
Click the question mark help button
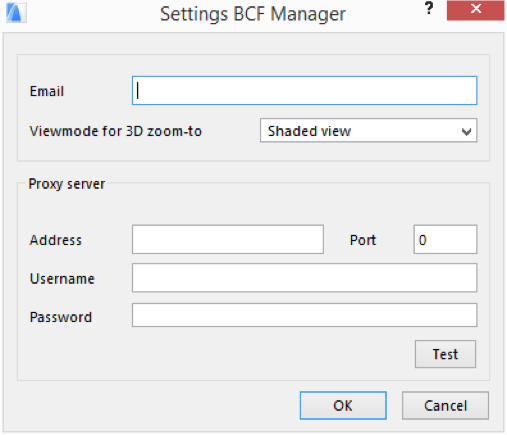429,9
